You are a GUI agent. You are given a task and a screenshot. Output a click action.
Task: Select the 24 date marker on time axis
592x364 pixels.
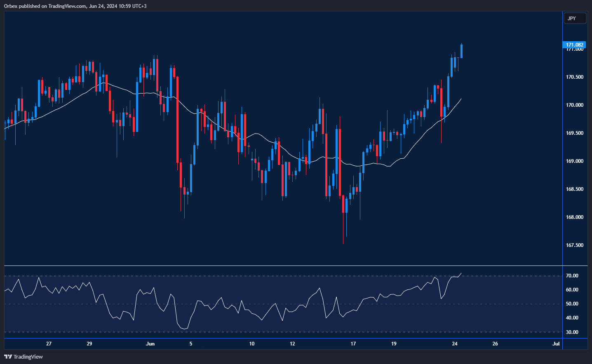(455, 344)
